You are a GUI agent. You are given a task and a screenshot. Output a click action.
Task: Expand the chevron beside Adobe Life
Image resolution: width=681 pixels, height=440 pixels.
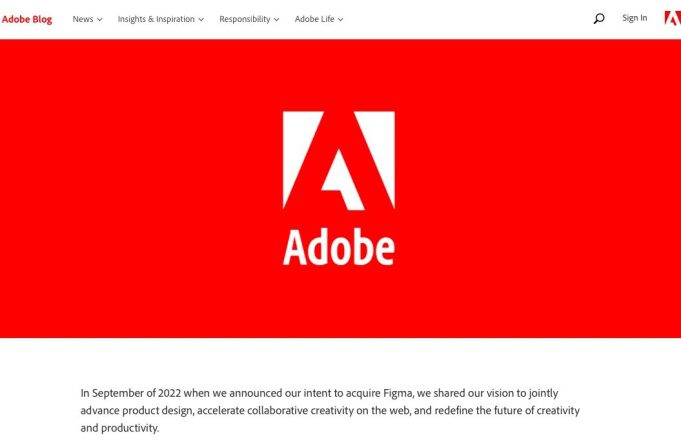(340, 20)
